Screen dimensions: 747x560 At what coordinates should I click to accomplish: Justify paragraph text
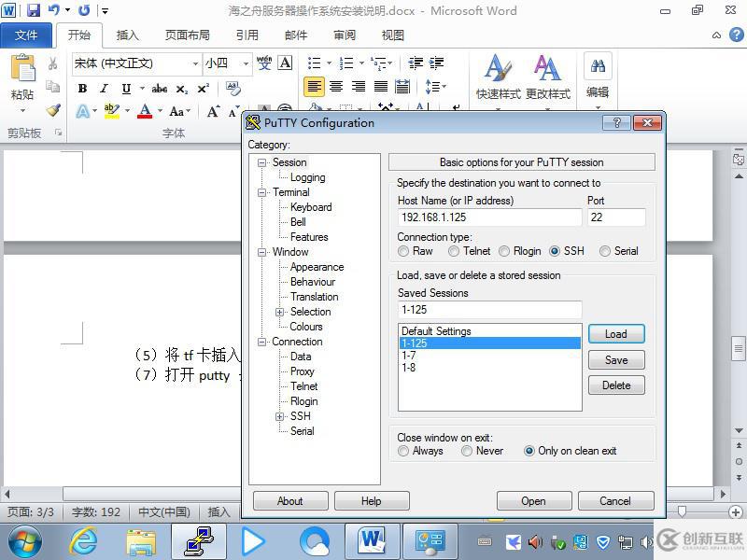pos(381,87)
